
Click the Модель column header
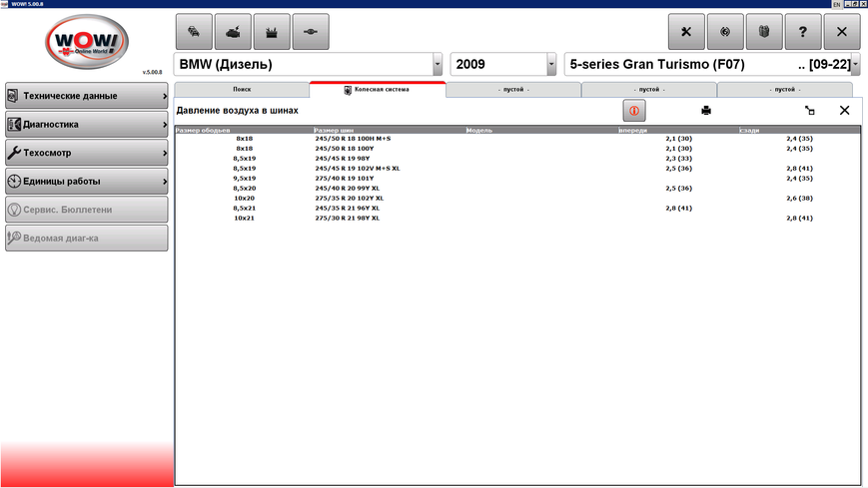(x=541, y=130)
